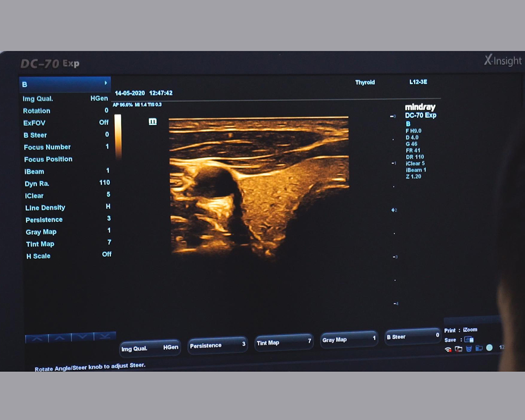This screenshot has height=420, width=525.
Task: Jump to first page with double-up arrow
Action: [36, 338]
